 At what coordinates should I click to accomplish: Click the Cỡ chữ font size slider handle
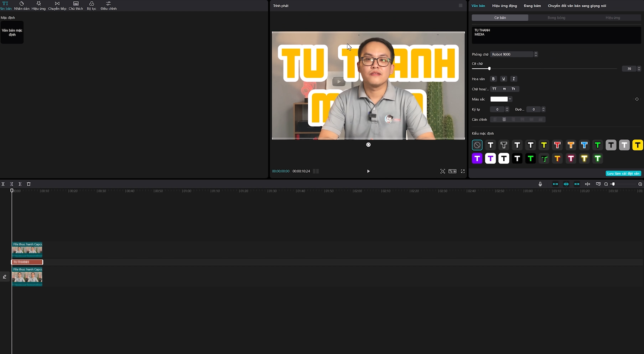489,68
